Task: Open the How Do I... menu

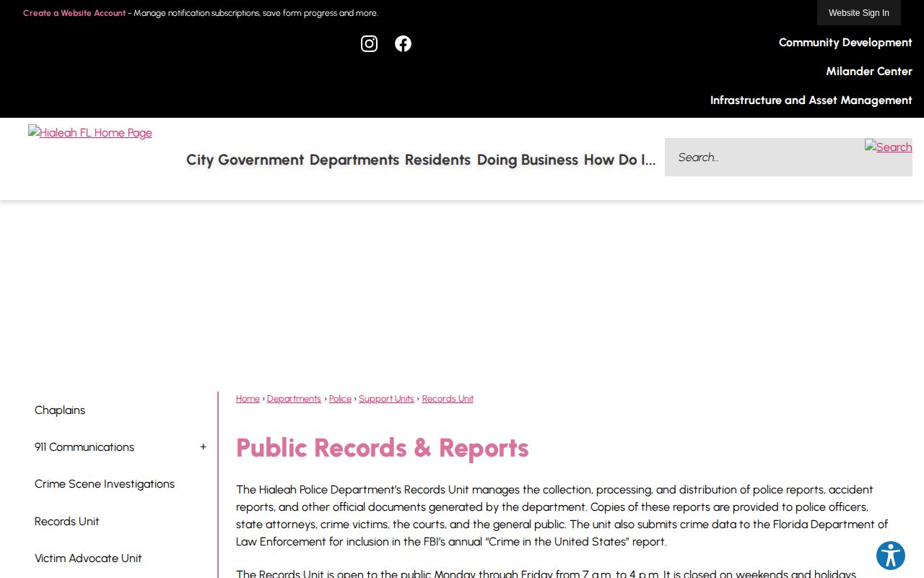Action: coord(620,160)
